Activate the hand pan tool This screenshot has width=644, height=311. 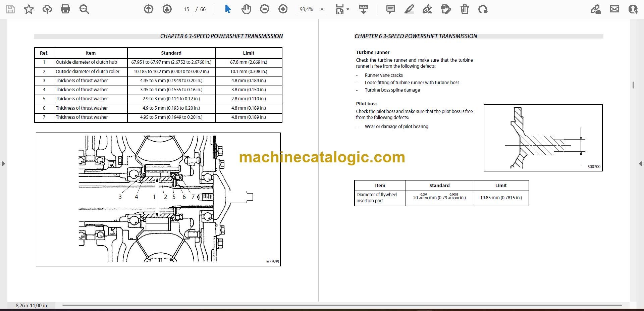pyautogui.click(x=246, y=9)
